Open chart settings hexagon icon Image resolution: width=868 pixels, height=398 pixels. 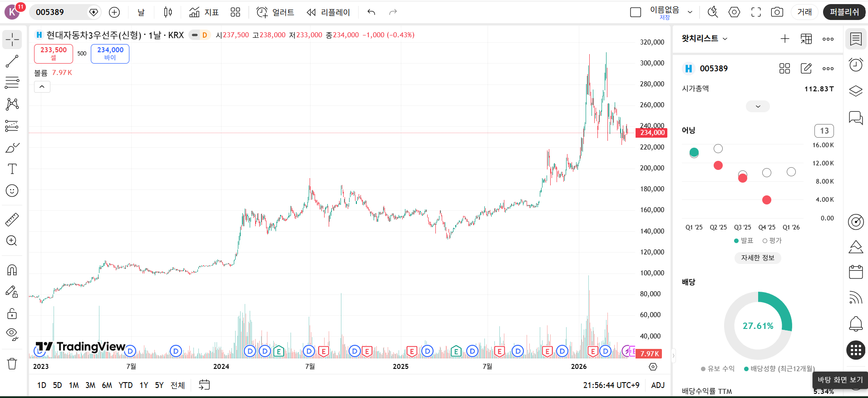734,12
